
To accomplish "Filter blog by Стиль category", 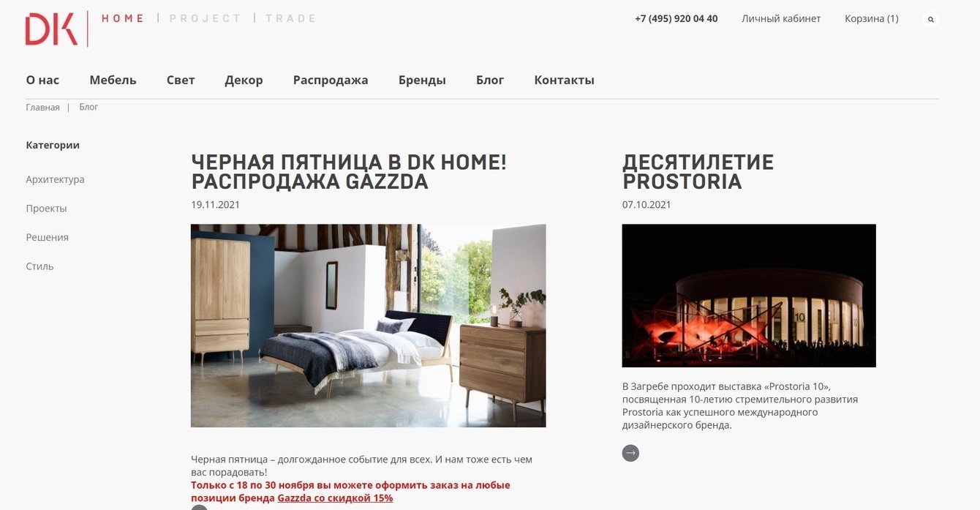I will (x=39, y=266).
